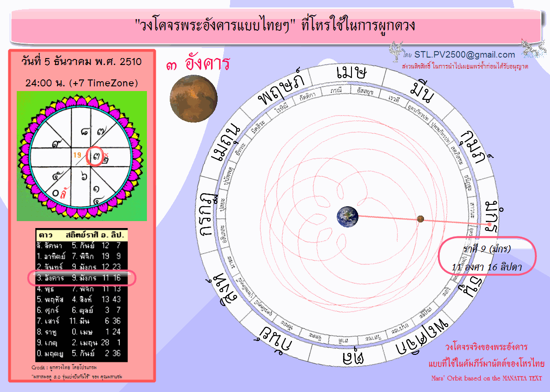Click the text Mars' Orbit based on the MANATTA TEXT
This screenshot has width=550, height=392.
[486, 379]
